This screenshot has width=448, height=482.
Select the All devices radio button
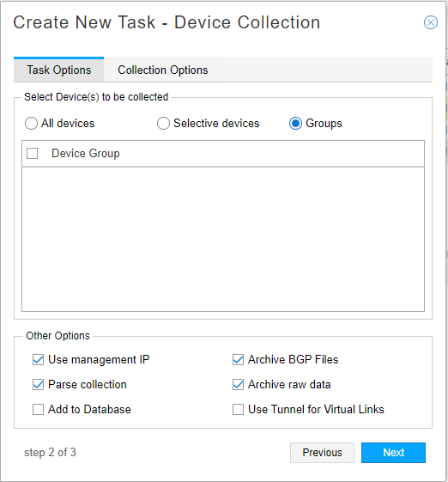coord(31,124)
